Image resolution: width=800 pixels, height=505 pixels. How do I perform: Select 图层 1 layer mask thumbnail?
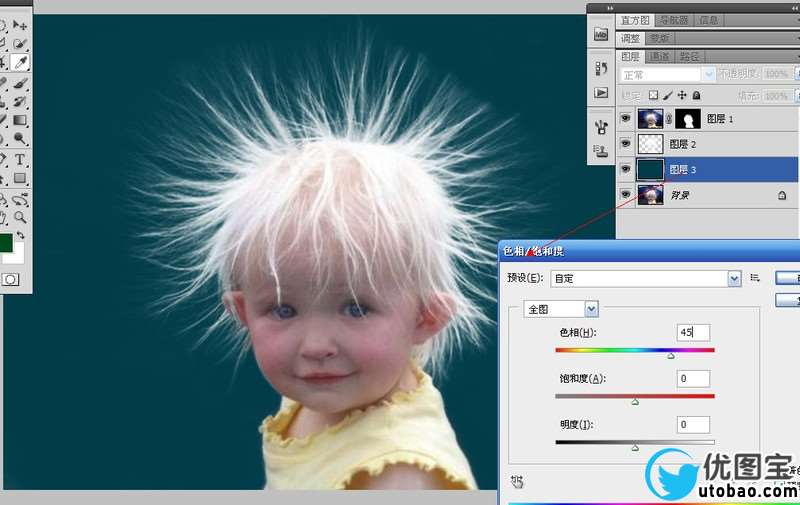688,119
